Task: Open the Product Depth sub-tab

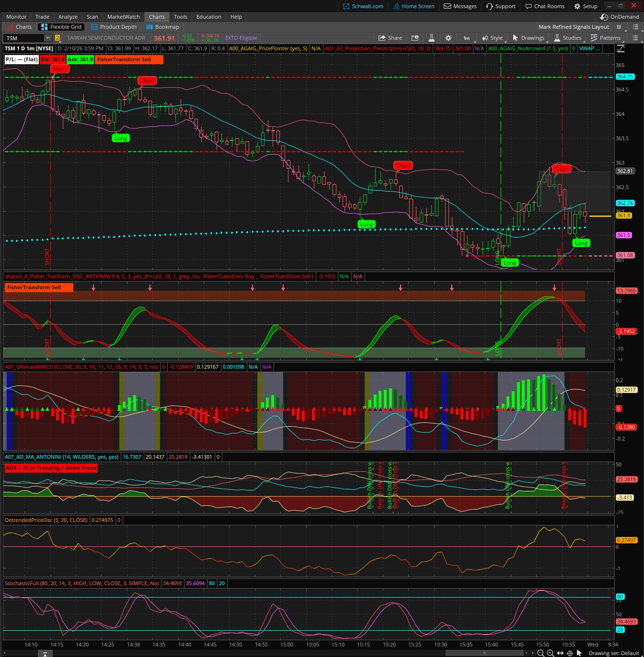Action: (114, 27)
